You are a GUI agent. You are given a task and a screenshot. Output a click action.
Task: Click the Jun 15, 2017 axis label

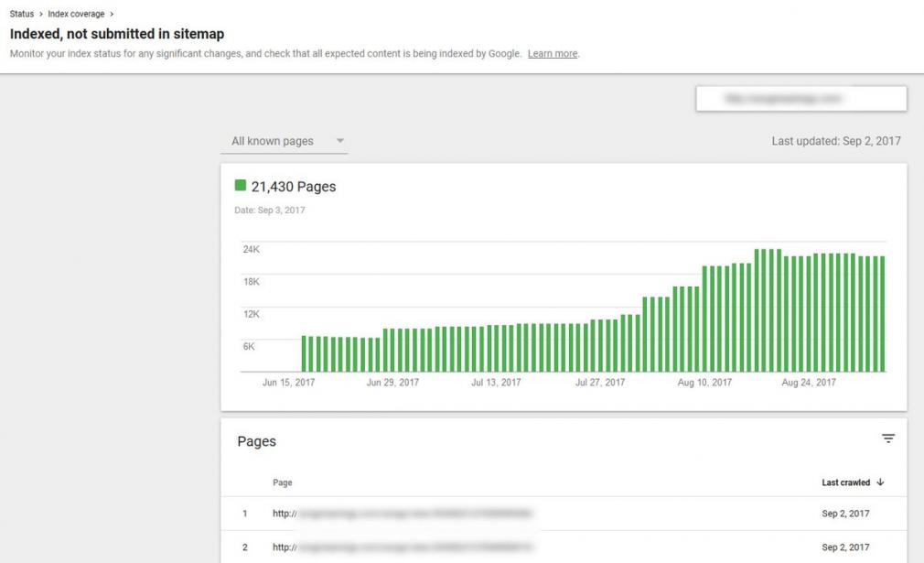[289, 383]
